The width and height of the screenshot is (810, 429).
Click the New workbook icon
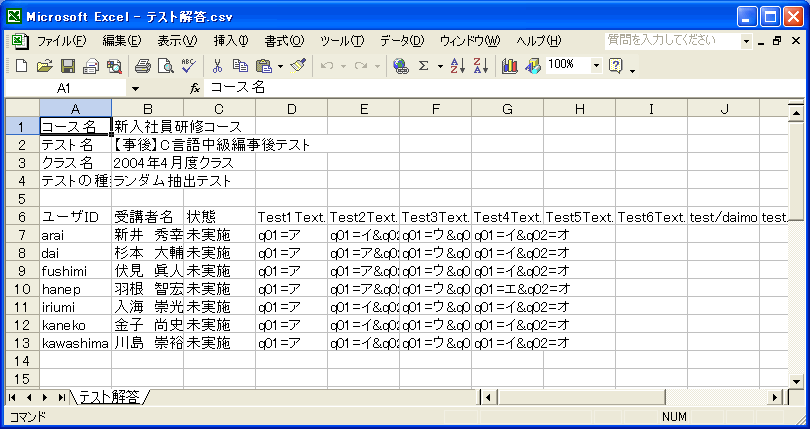point(21,66)
